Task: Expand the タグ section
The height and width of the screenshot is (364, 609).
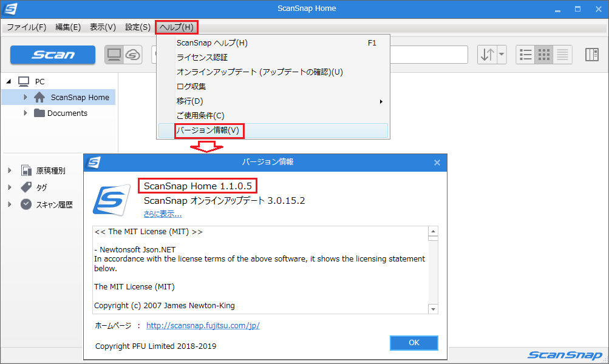Action: 10,187
